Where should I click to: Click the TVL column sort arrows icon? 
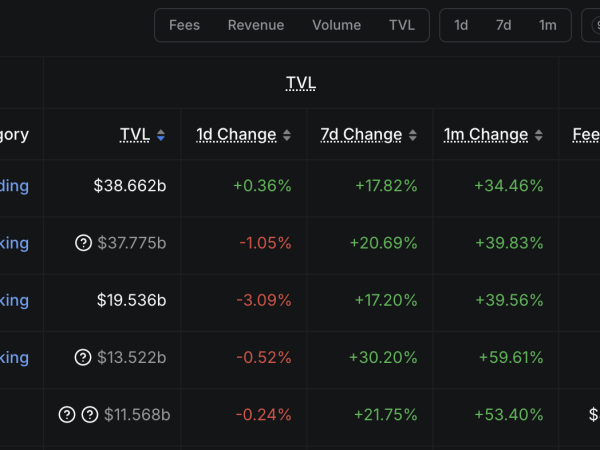click(161, 135)
